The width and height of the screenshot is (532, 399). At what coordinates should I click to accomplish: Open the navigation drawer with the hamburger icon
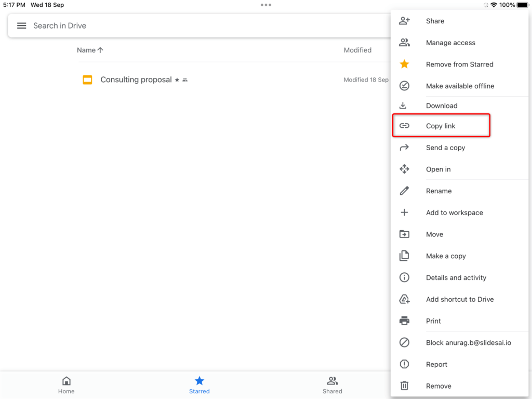[x=21, y=25]
